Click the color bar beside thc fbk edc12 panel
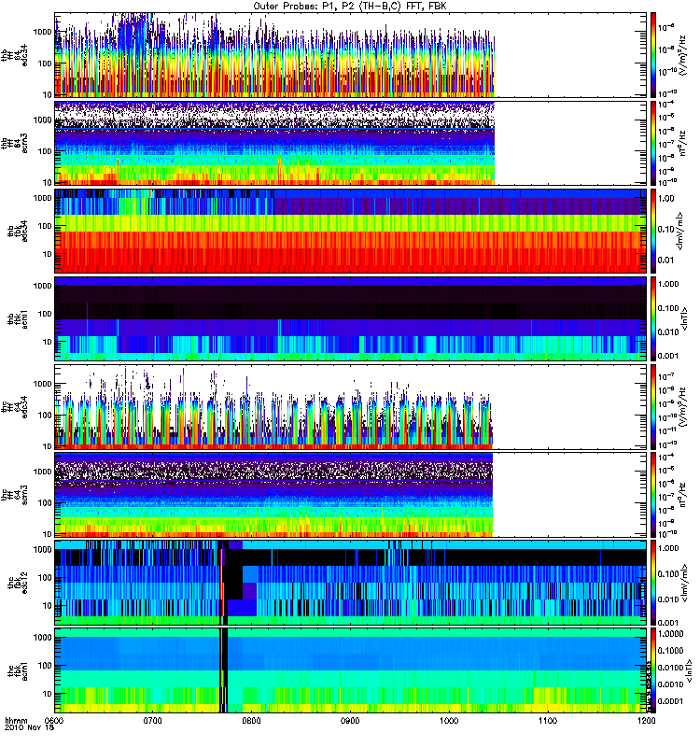This screenshot has height=747, width=700. 653,583
